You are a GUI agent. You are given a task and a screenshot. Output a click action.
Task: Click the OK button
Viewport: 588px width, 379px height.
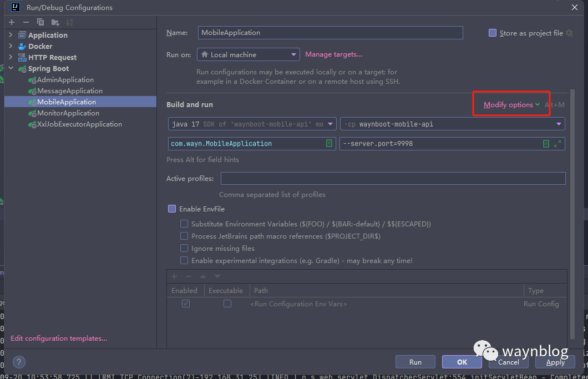[x=462, y=362]
